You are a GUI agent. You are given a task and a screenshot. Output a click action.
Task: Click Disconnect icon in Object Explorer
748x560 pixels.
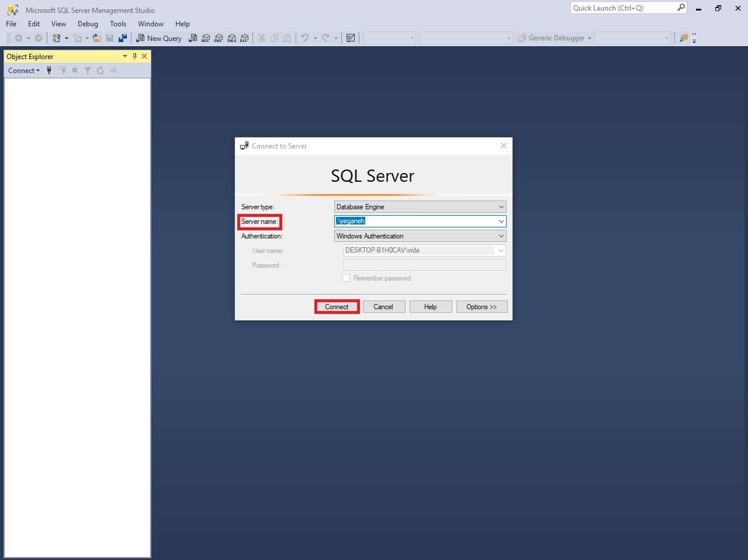62,70
